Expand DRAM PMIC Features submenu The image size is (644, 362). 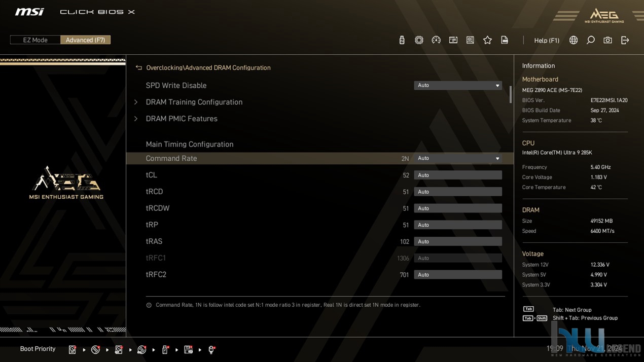182,119
